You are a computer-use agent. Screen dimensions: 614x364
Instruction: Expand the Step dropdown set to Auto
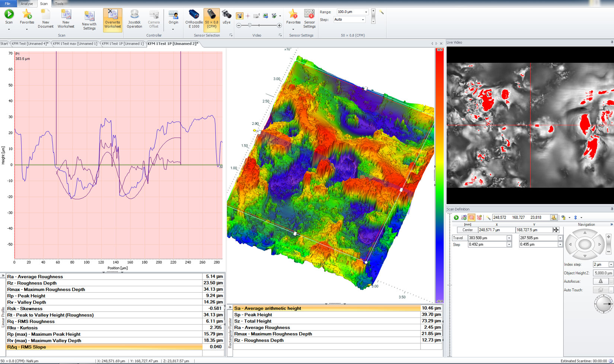pos(363,20)
